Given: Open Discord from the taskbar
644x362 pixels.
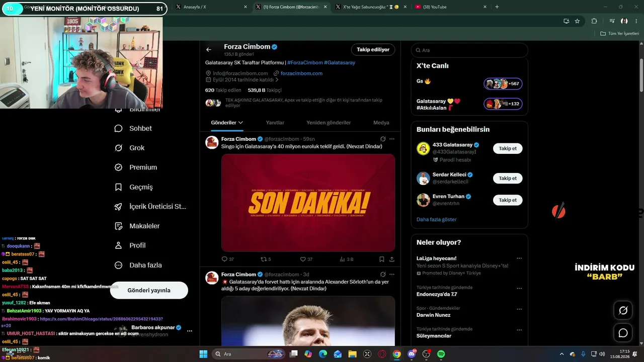Looking at the screenshot, I should pos(412,354).
